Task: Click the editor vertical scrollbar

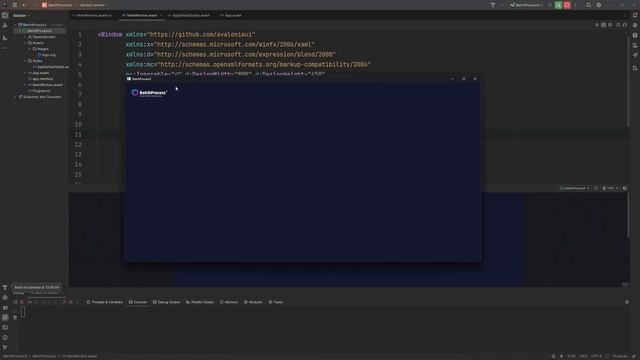Action: pyautogui.click(x=628, y=82)
